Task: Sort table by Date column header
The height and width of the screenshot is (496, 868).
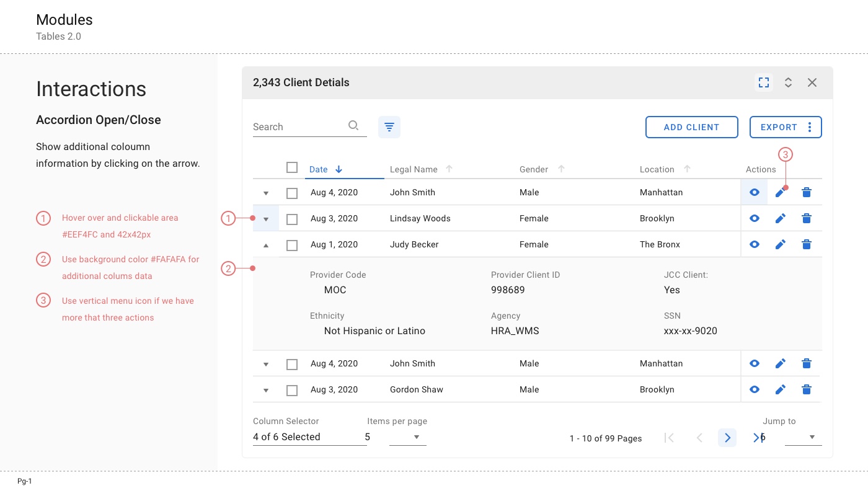Action: 319,169
